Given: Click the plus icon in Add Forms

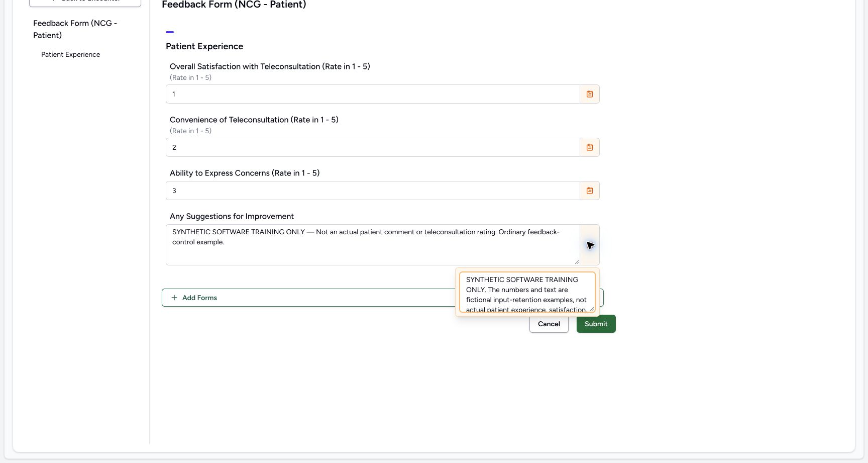Looking at the screenshot, I should click(174, 298).
